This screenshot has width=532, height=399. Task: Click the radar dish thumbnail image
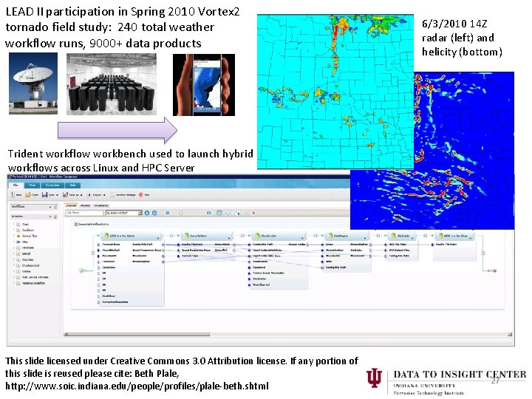pyautogui.click(x=33, y=83)
